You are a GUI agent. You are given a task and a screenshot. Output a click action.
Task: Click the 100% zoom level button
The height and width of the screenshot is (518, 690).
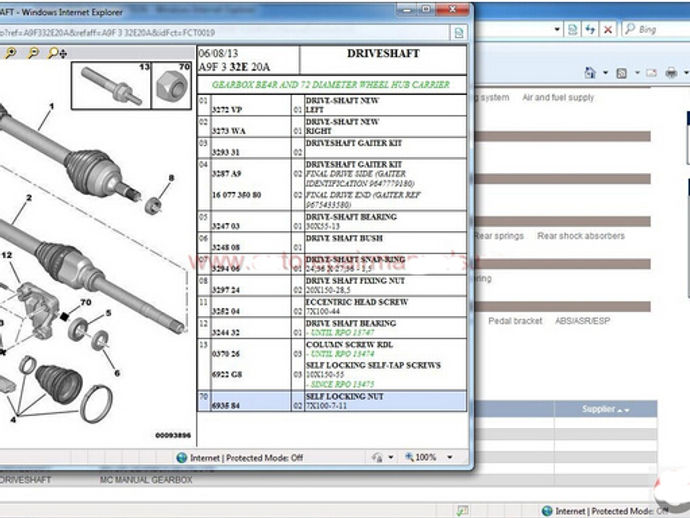(421, 457)
